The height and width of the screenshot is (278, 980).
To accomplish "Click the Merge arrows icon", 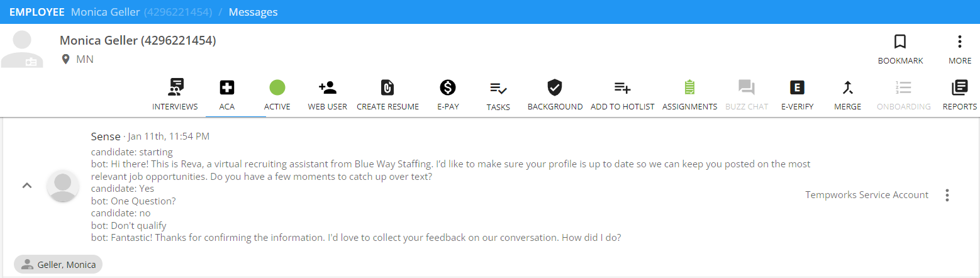I will click(x=847, y=88).
